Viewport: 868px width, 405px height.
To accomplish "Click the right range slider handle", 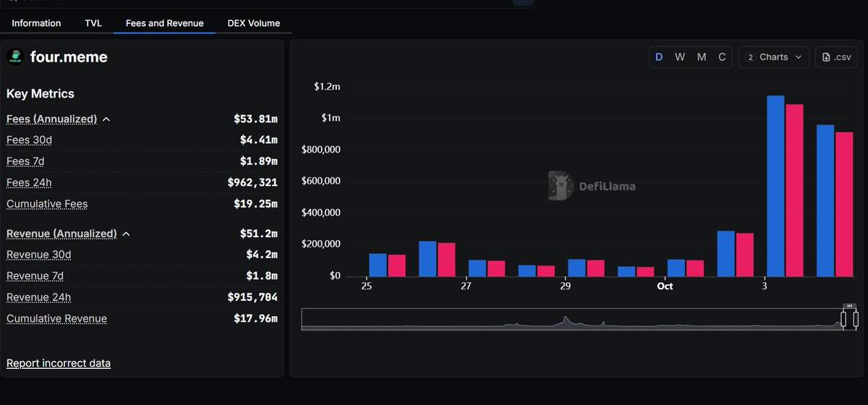I will (x=856, y=319).
